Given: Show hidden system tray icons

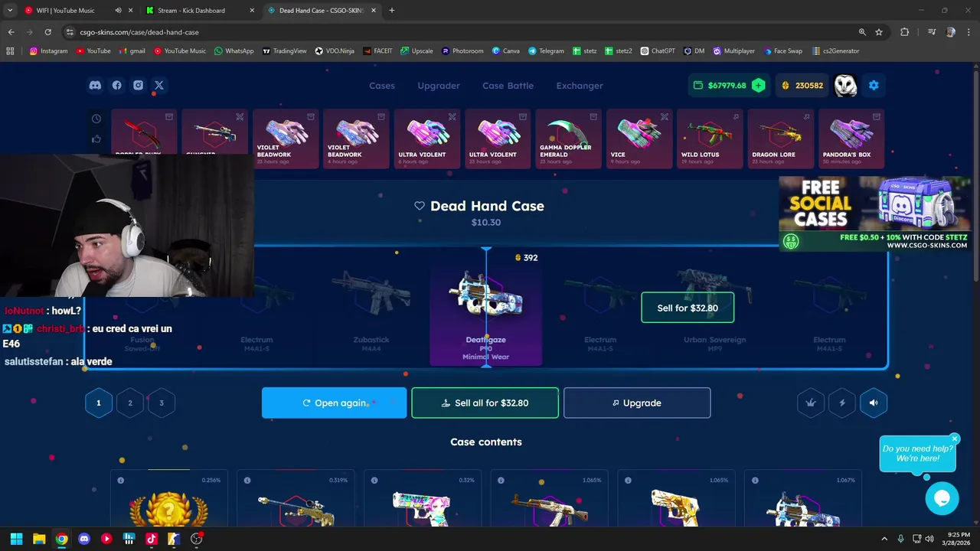Looking at the screenshot, I should tap(884, 539).
